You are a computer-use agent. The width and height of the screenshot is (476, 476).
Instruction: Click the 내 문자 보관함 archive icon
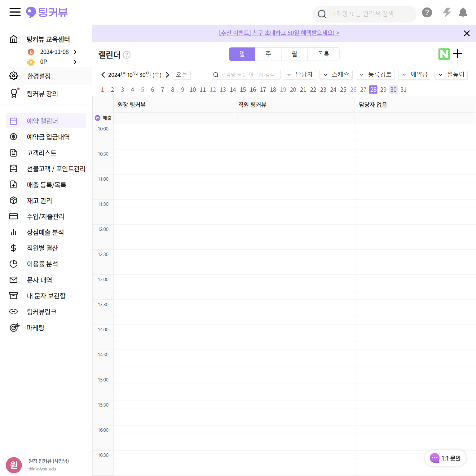(14, 296)
